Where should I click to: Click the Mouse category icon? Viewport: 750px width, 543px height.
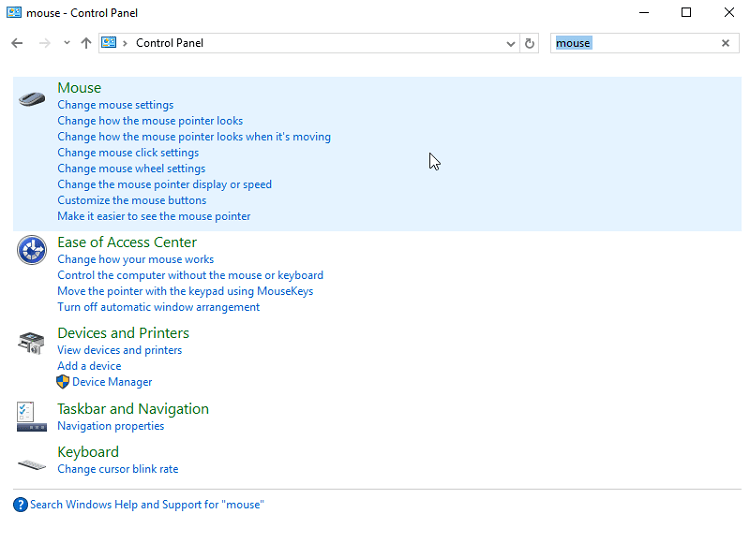click(x=32, y=99)
